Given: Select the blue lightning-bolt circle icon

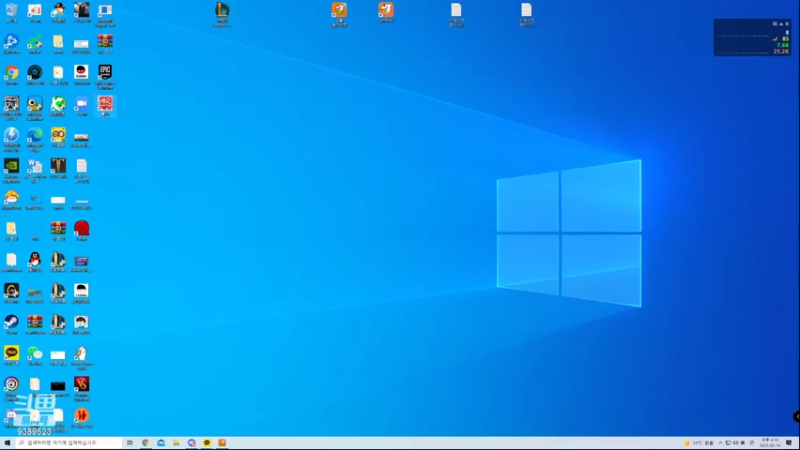Looking at the screenshot, I should click(x=11, y=139).
